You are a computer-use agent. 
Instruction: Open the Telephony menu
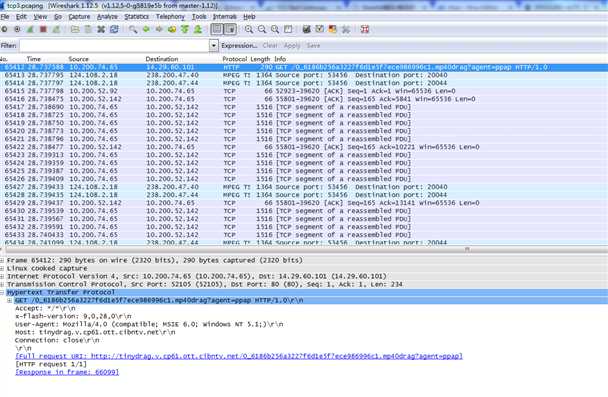171,17
